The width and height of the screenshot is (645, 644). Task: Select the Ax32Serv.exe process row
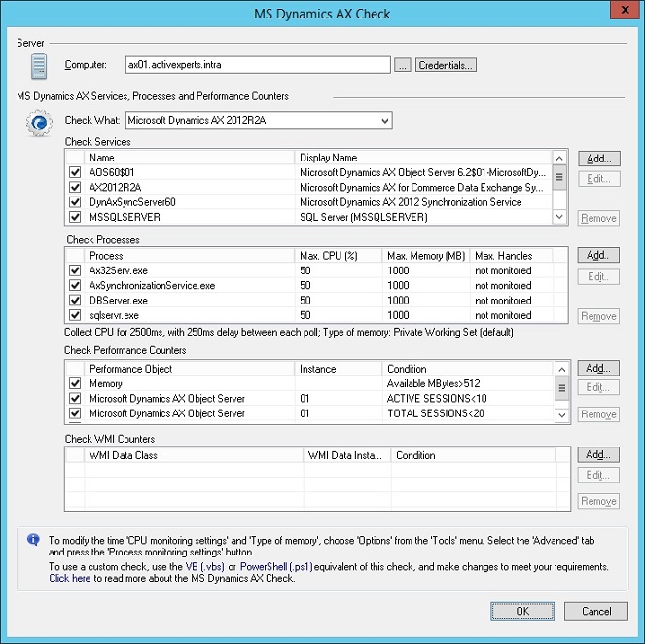tap(309, 270)
